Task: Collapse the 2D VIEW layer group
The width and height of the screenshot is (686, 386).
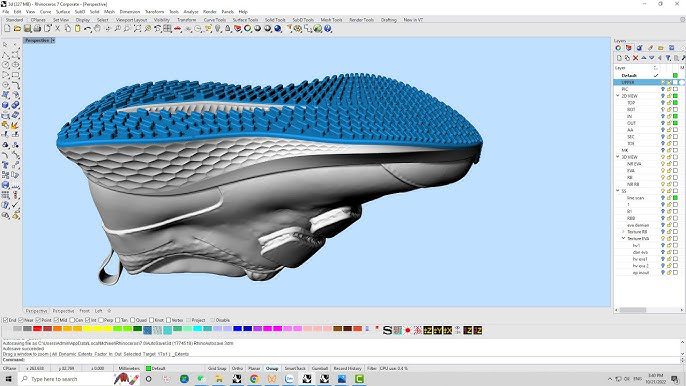Action: point(618,96)
